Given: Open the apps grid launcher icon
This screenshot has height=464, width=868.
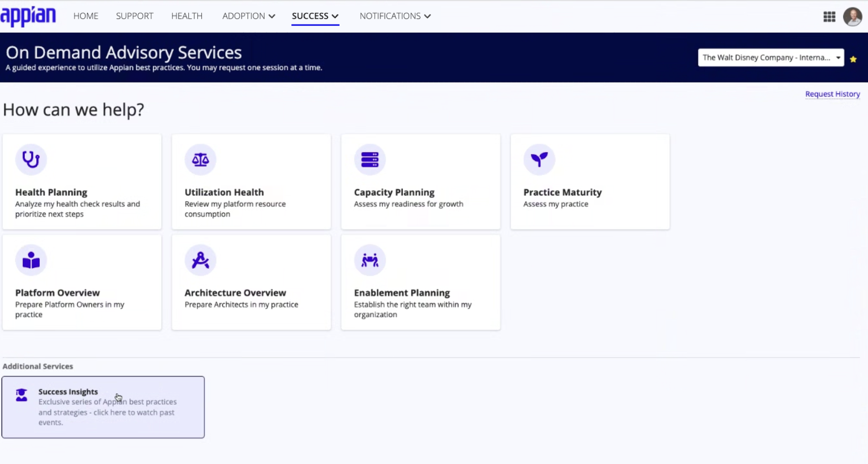Looking at the screenshot, I should 829,17.
